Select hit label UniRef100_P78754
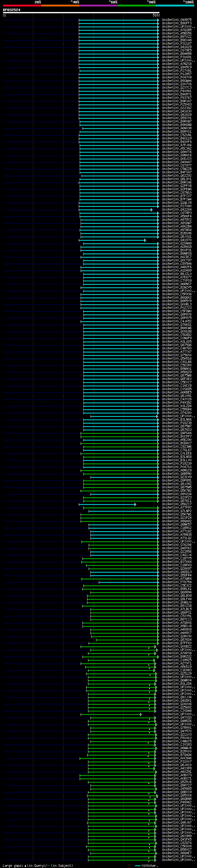Viewport: 197px width, 868px height. point(177,582)
